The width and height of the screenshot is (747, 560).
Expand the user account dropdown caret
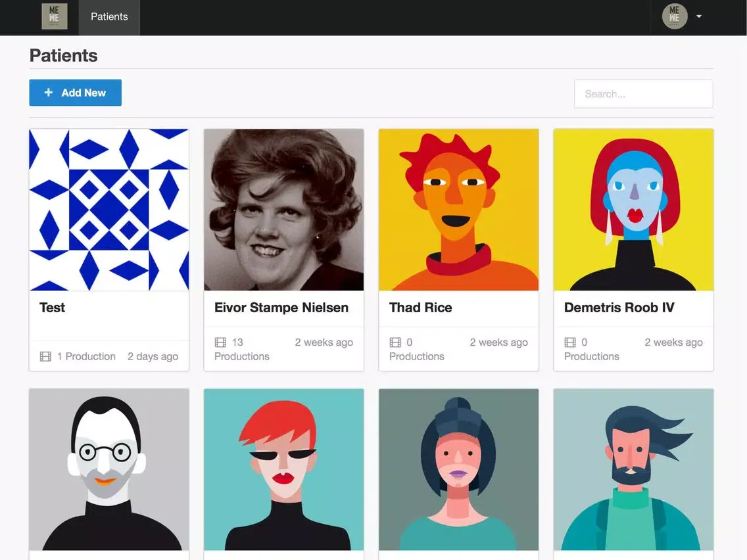click(x=698, y=17)
